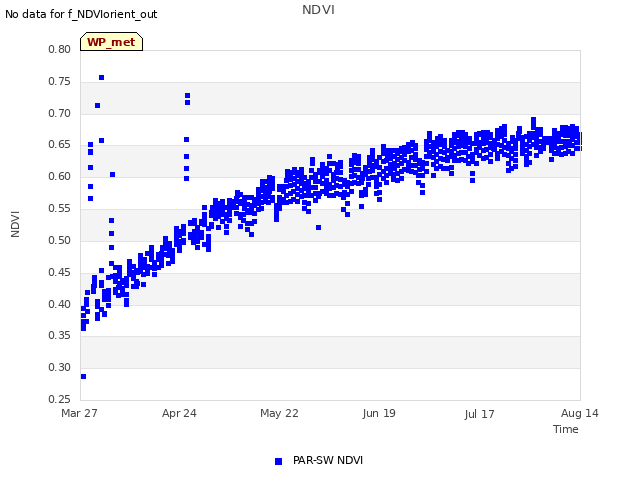Screen dimensions: 640x480
Task: Click the 'No data for f_NDVIorient_out' message
Action: [x=81, y=14]
